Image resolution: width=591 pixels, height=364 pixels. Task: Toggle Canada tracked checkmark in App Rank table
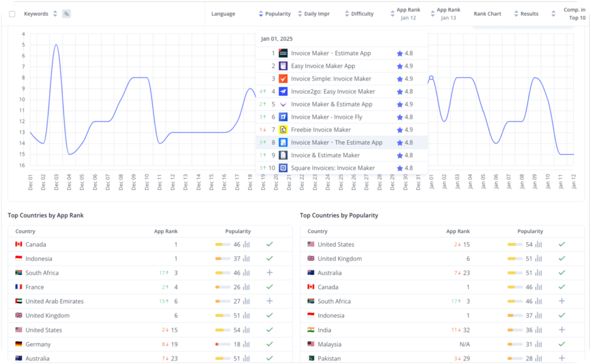pyautogui.click(x=270, y=244)
